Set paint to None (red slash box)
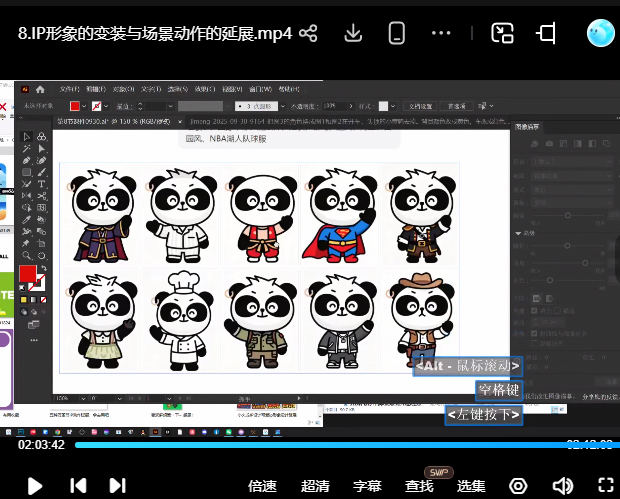 (43, 300)
